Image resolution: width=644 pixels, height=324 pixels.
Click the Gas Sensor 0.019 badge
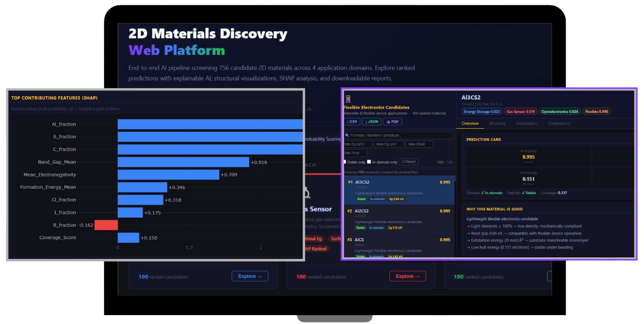pos(521,112)
